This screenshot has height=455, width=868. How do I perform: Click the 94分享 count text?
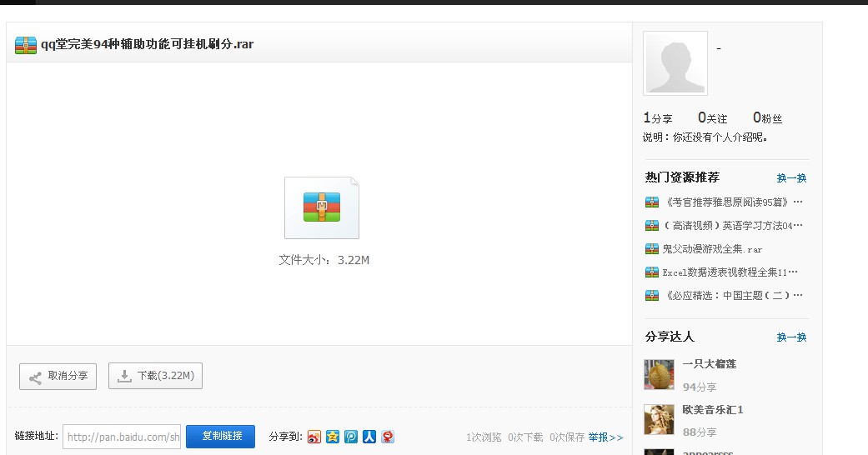click(x=700, y=387)
